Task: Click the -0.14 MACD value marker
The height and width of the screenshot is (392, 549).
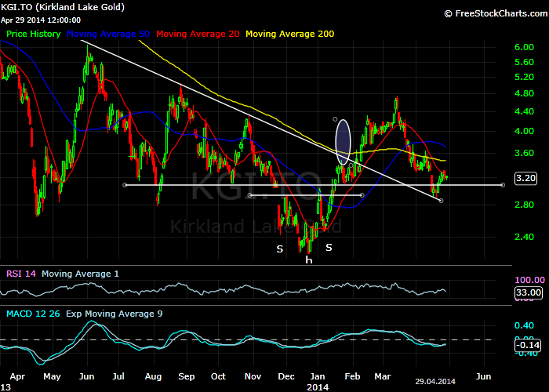Action: click(x=528, y=345)
